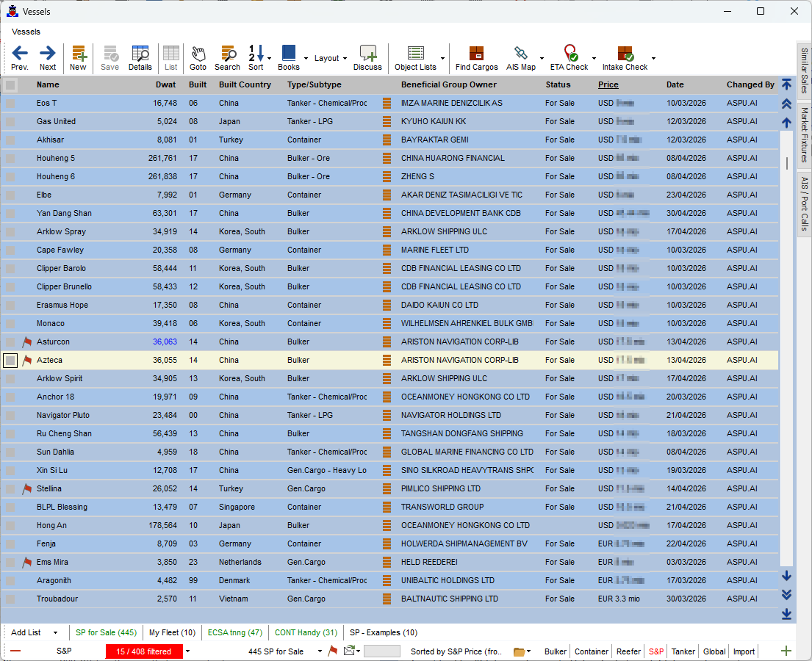The width and height of the screenshot is (812, 661).
Task: Click the red flag on Asturcon row
Action: [27, 342]
